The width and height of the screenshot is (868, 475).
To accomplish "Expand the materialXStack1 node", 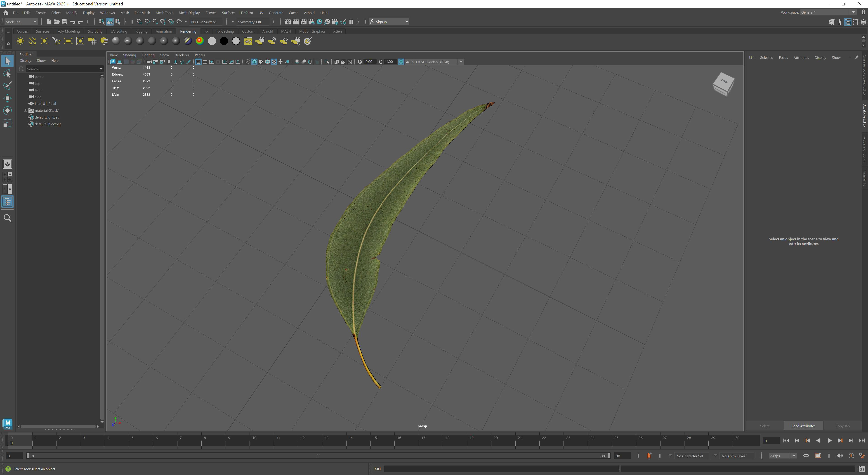I will coord(25,110).
